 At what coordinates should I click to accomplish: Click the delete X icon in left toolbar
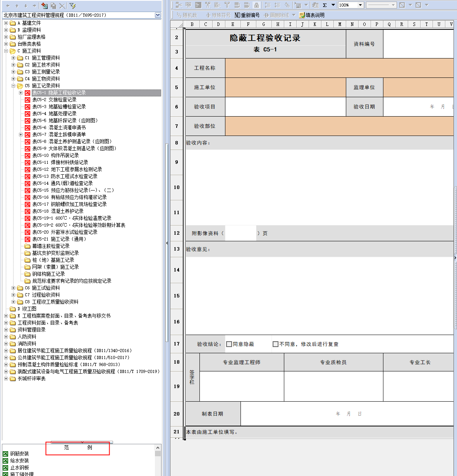[62, 5]
